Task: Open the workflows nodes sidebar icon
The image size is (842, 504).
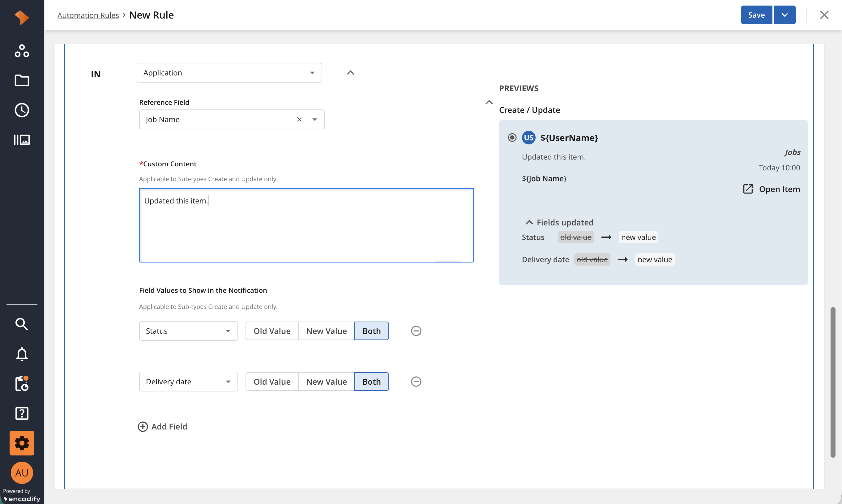Action: (22, 51)
